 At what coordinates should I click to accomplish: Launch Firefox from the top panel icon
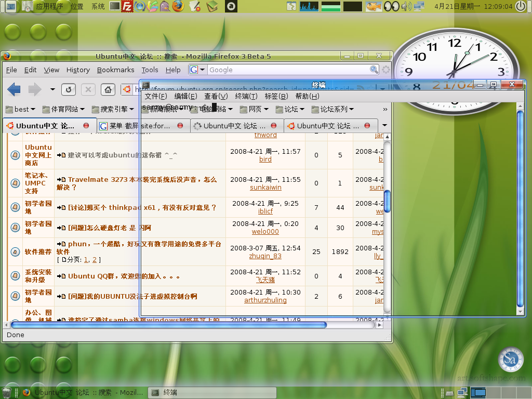tap(178, 6)
